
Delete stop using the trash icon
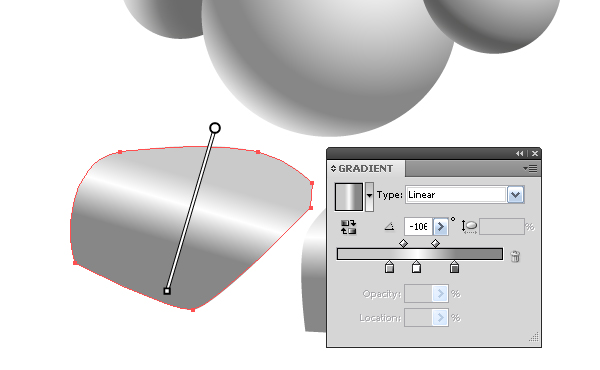point(515,256)
